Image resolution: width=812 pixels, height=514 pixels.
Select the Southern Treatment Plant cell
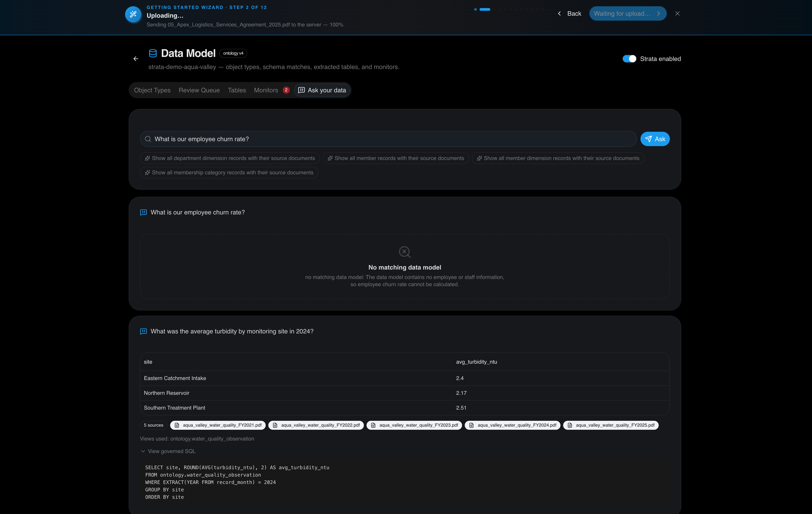[174, 408]
